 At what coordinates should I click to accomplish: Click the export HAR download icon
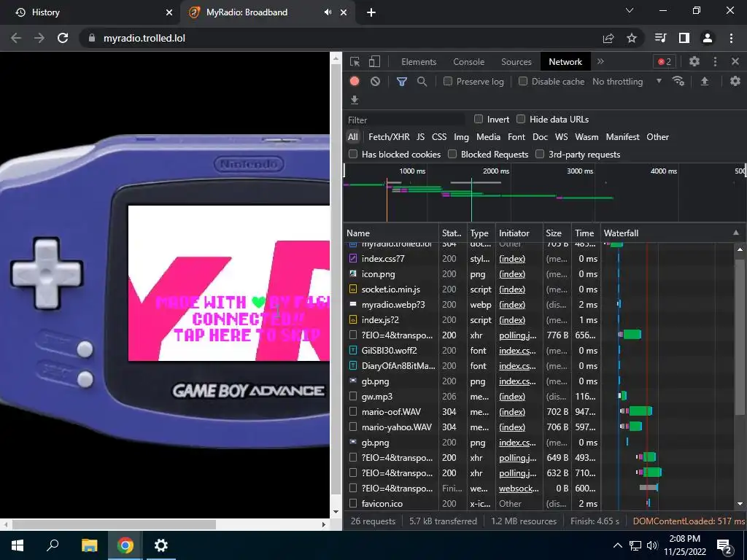tap(355, 100)
